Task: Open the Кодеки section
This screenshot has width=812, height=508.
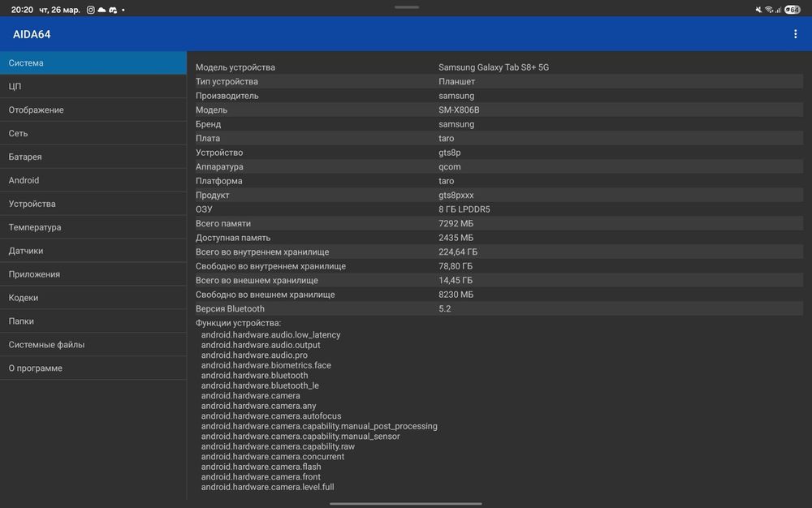Action: tap(93, 298)
